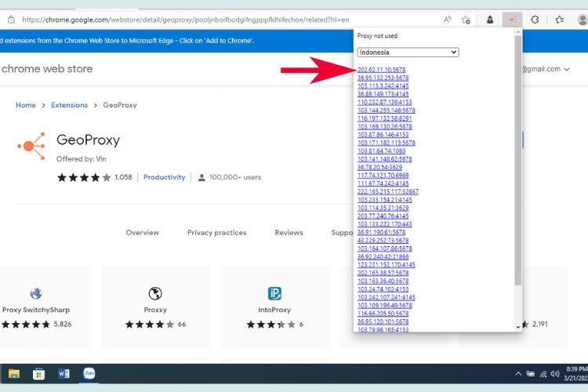
Task: Select proxy 116.197.132.58:8291
Action: click(x=384, y=118)
